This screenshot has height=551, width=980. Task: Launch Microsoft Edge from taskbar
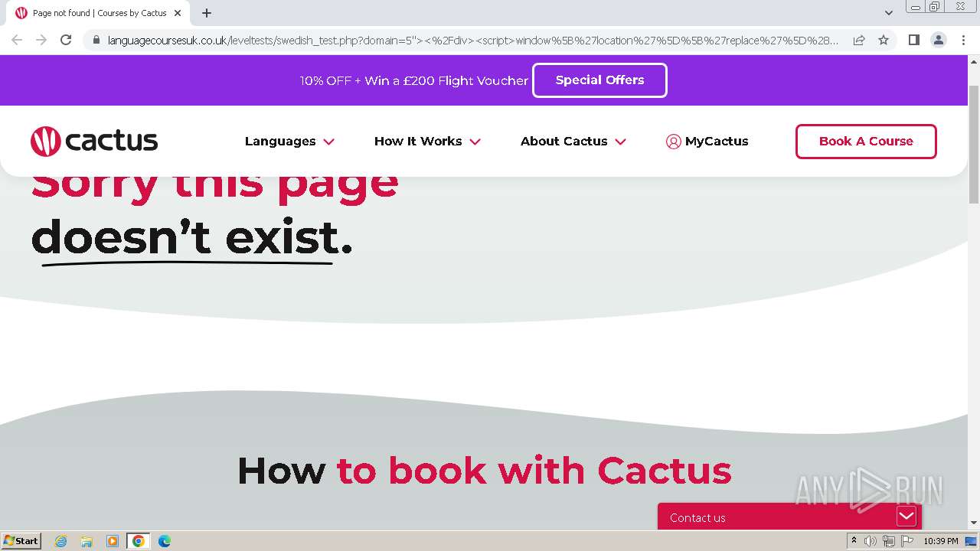[164, 541]
